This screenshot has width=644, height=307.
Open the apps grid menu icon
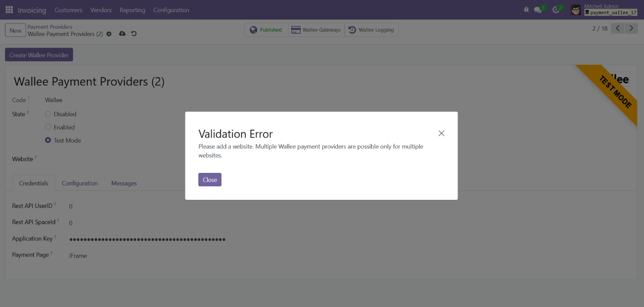point(9,10)
